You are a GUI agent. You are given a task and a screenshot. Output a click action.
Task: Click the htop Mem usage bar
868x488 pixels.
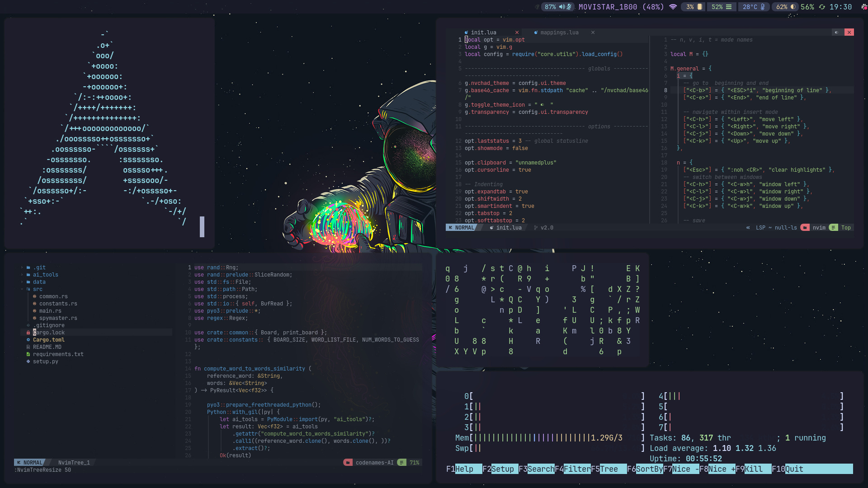tap(550, 438)
